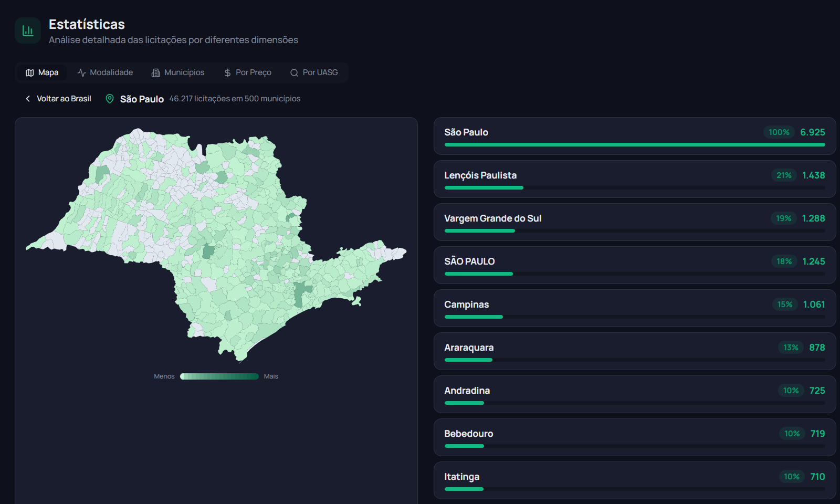
Task: Click the value 1.438
Action: 813,175
